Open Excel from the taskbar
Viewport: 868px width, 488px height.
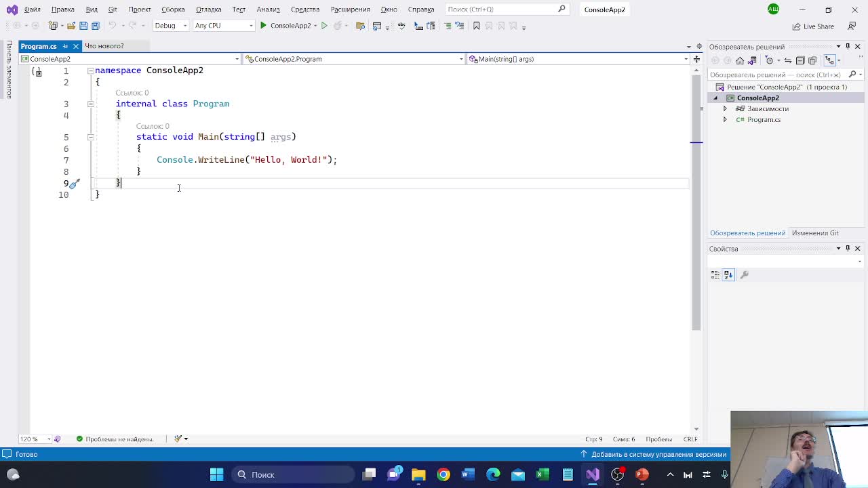(x=542, y=474)
